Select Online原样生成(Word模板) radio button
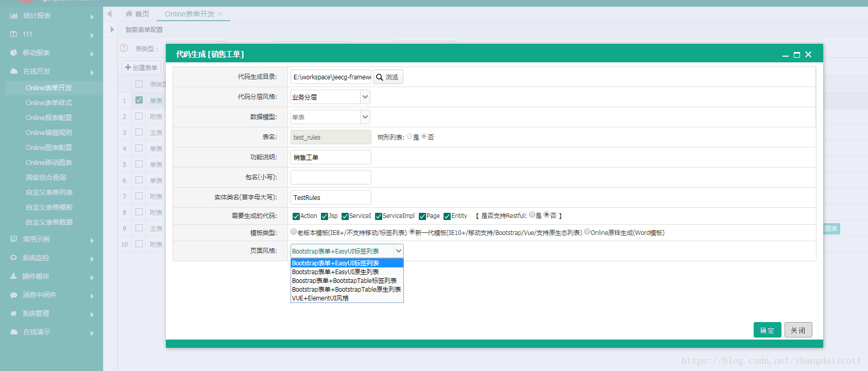The image size is (868, 371). click(x=587, y=232)
